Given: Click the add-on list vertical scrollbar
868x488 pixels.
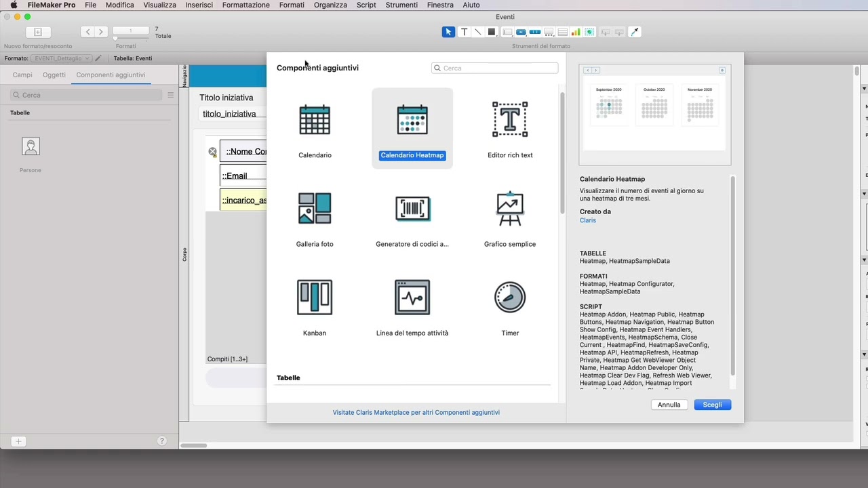Looking at the screenshot, I should (561, 152).
